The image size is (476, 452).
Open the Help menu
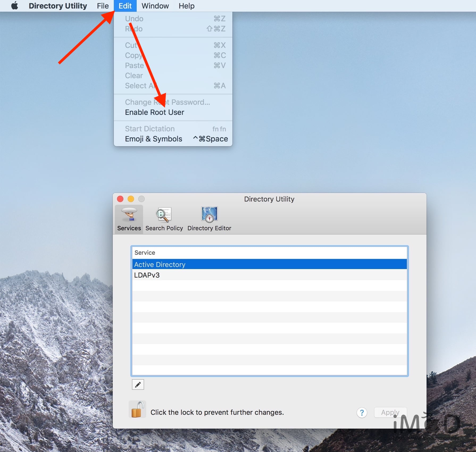point(186,6)
